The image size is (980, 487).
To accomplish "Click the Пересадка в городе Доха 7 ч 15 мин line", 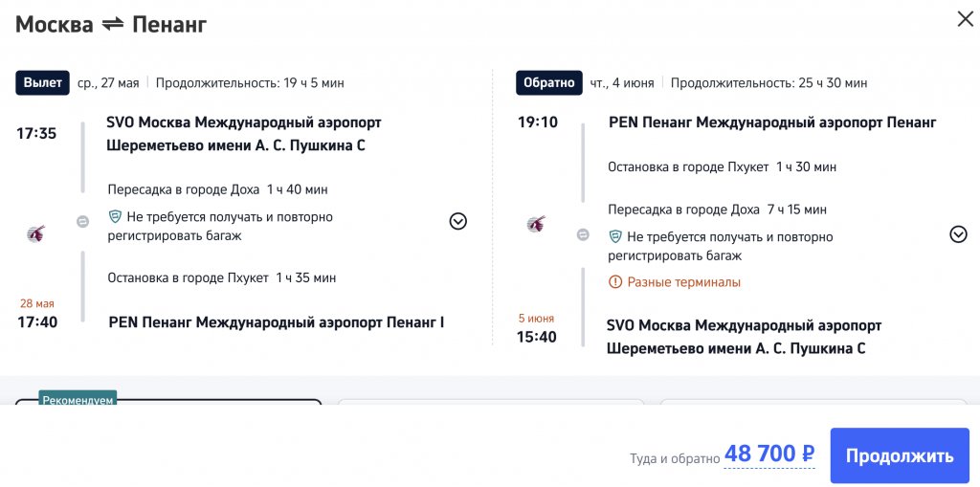I will (x=717, y=210).
